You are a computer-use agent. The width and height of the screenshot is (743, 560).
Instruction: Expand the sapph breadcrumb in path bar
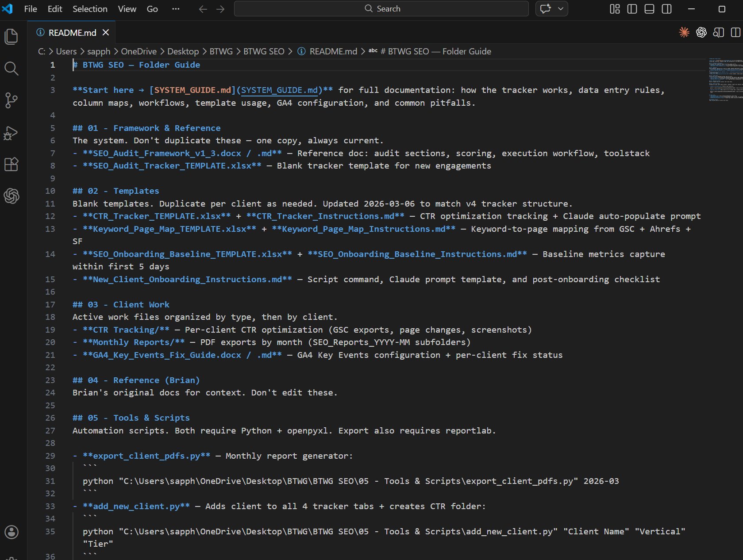(x=99, y=51)
